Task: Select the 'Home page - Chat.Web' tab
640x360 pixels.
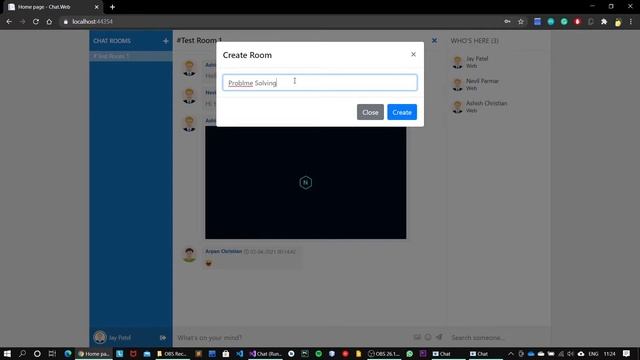Action: [x=54, y=7]
